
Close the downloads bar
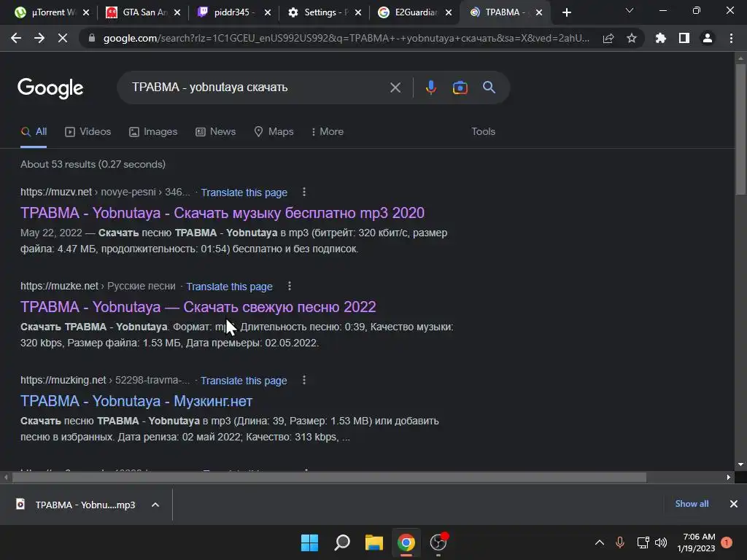click(x=734, y=504)
